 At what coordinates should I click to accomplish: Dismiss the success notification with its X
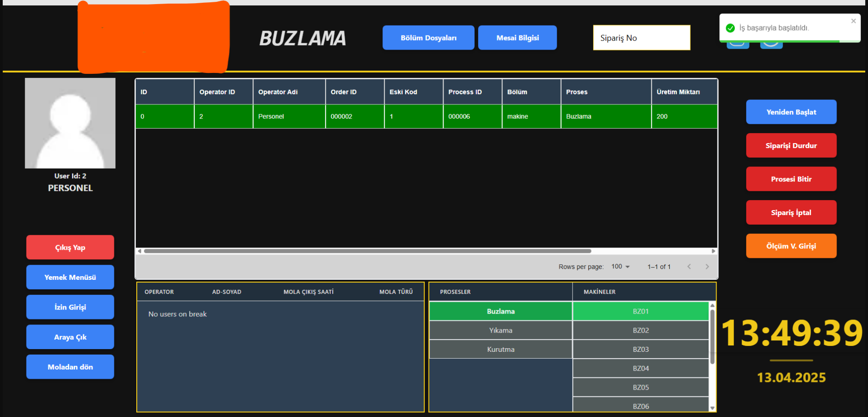(853, 21)
